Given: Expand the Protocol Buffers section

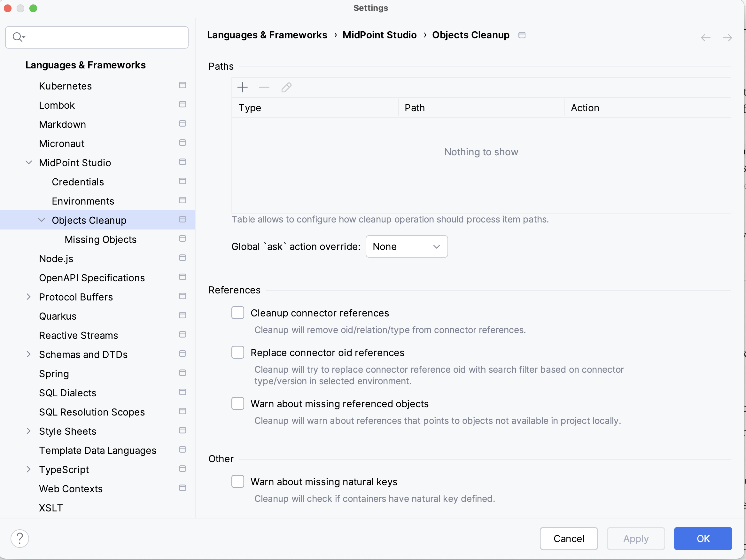Looking at the screenshot, I should coord(28,297).
